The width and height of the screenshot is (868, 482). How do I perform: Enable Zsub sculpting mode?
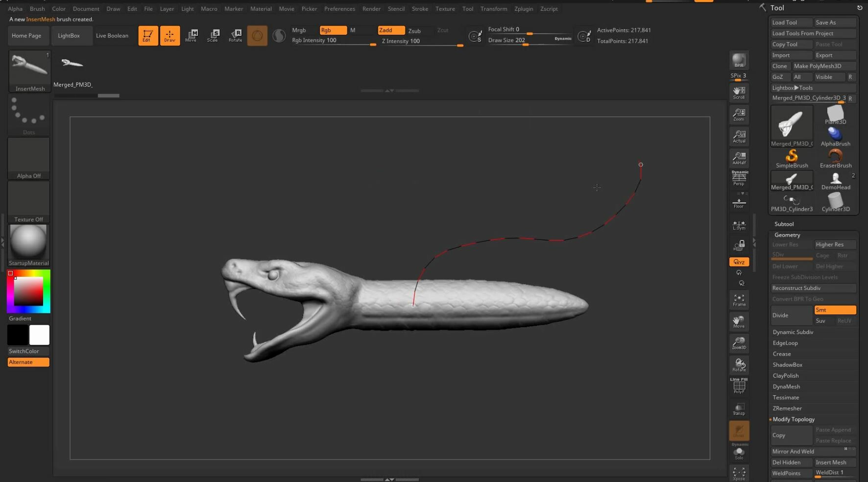click(x=414, y=30)
